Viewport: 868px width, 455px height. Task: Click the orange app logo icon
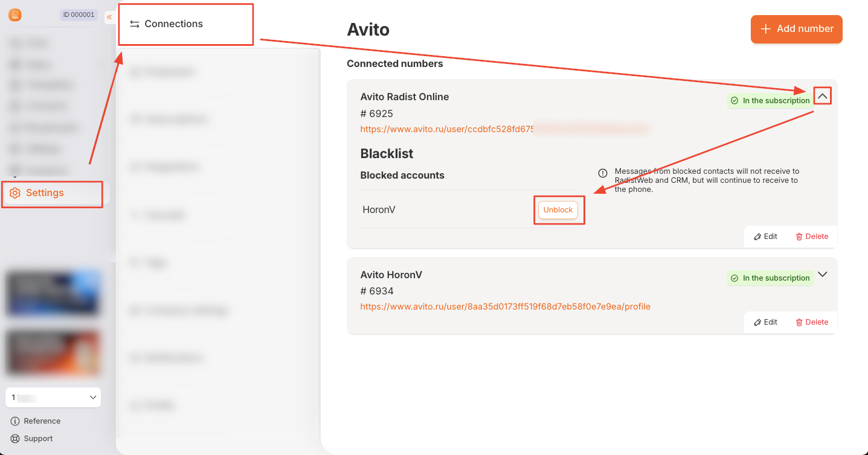pyautogui.click(x=15, y=15)
